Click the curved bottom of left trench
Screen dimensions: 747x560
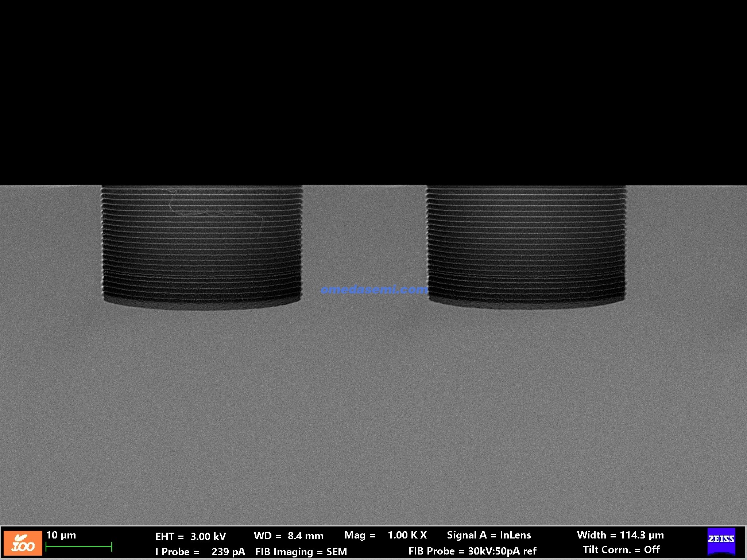[x=202, y=306]
